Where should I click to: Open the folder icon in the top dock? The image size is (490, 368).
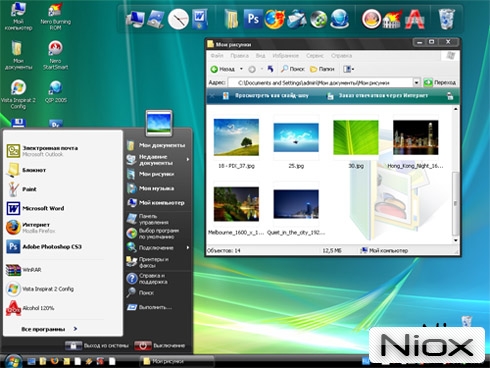(231, 19)
